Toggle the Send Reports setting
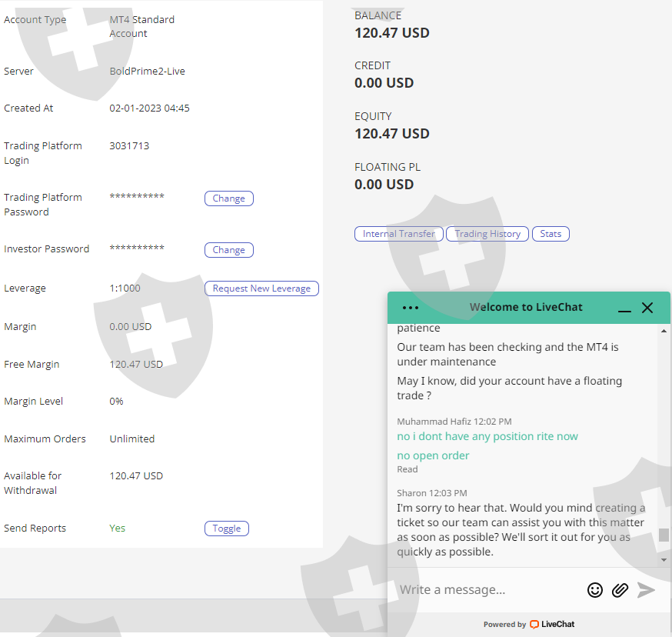The image size is (672, 637). (227, 529)
